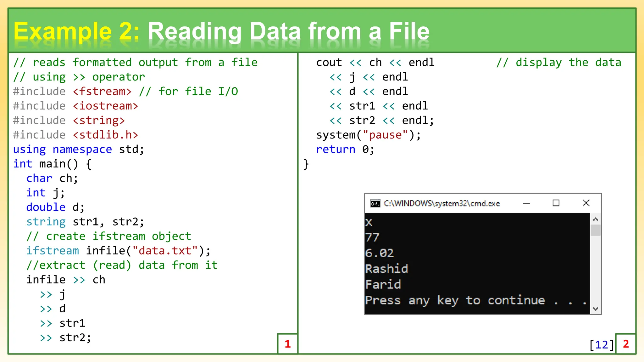Open the reference link [12]

click(x=602, y=345)
